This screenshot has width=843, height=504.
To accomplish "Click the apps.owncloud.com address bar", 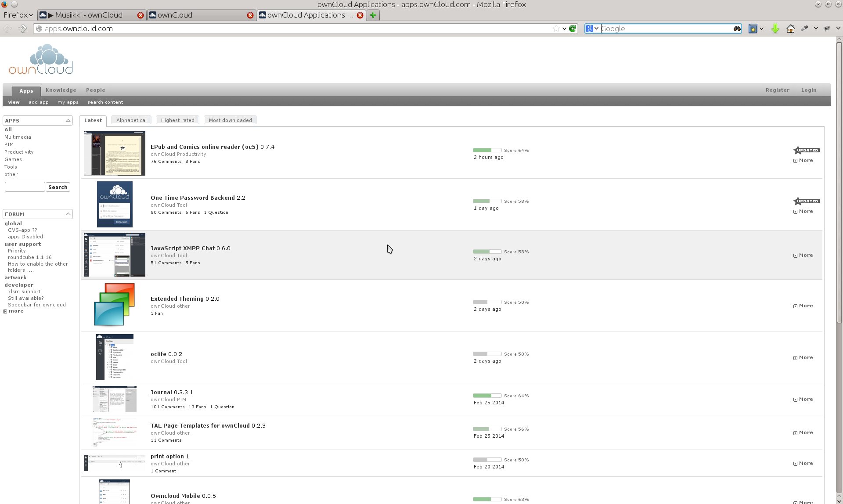I will tap(298, 29).
